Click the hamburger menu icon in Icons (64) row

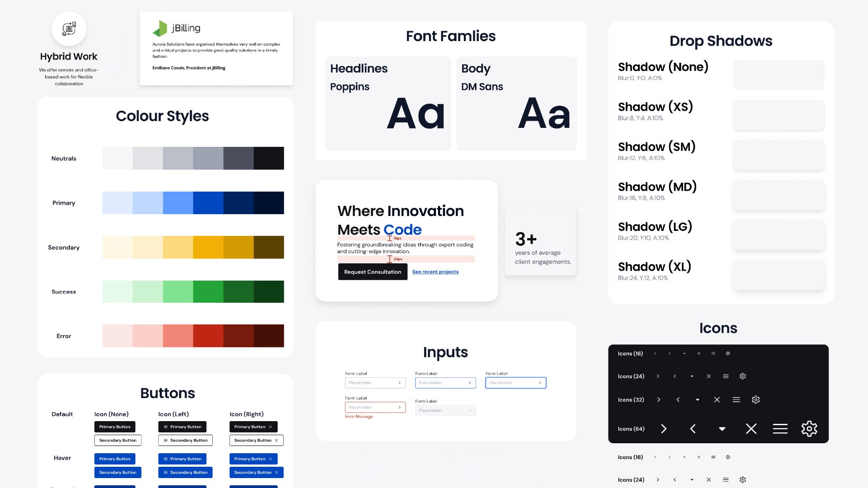point(780,428)
